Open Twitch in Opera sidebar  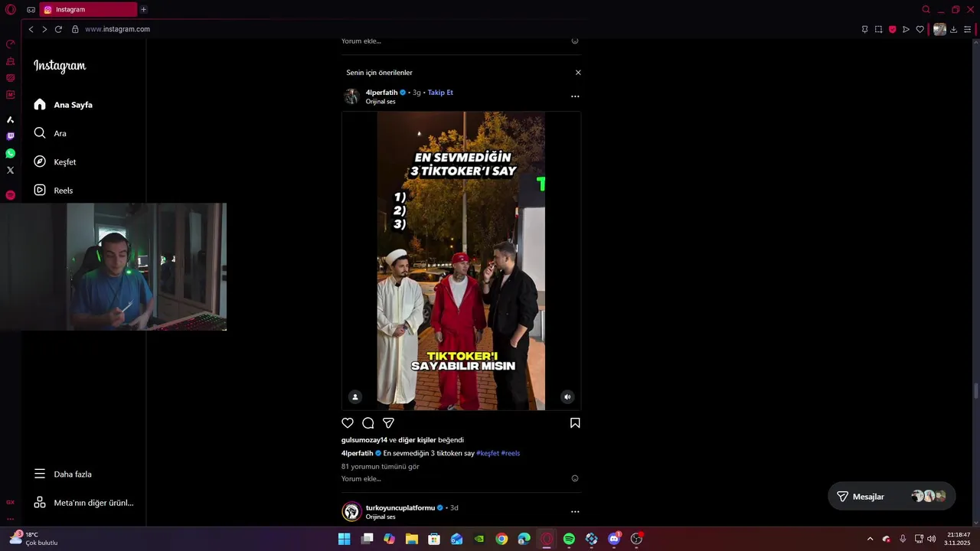click(x=10, y=136)
